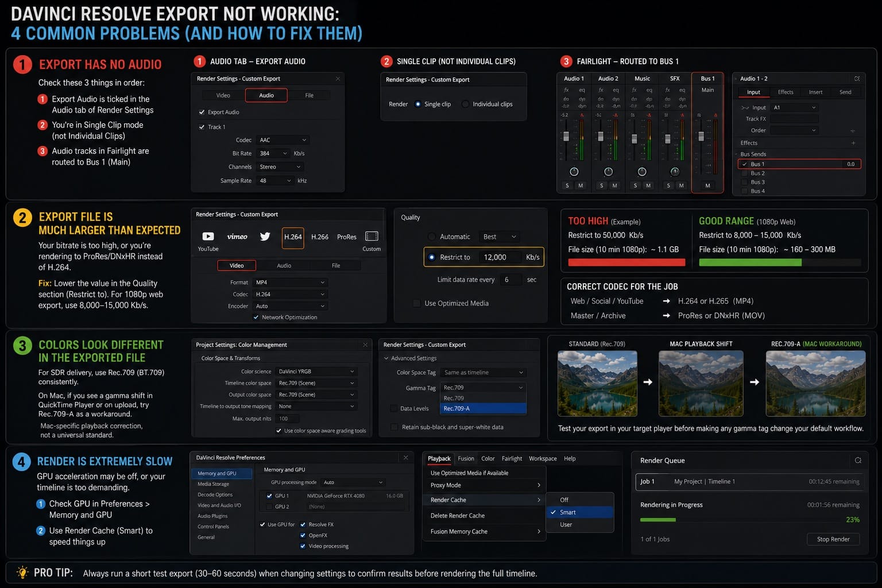Open the Channels Stereo dropdown
882x588 pixels.
(280, 167)
